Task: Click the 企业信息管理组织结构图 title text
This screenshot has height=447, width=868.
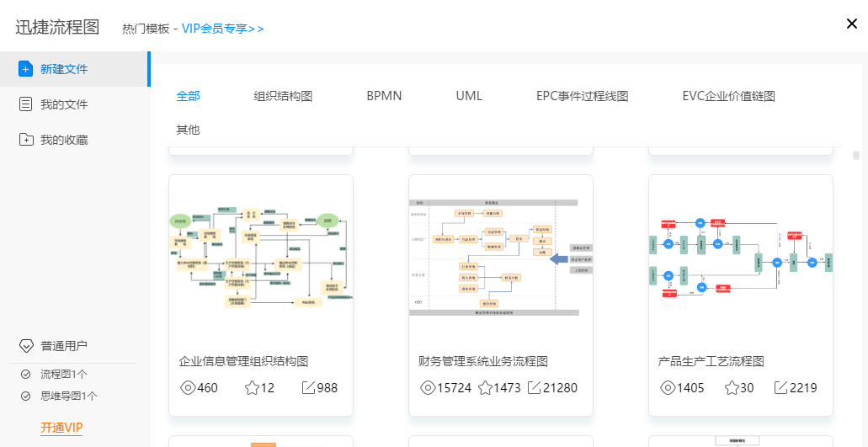Action: tap(243, 362)
